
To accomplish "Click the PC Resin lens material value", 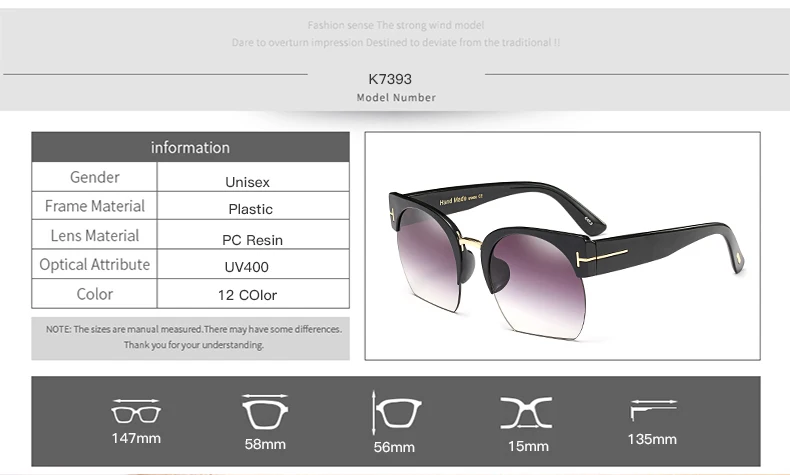I will pos(252,240).
